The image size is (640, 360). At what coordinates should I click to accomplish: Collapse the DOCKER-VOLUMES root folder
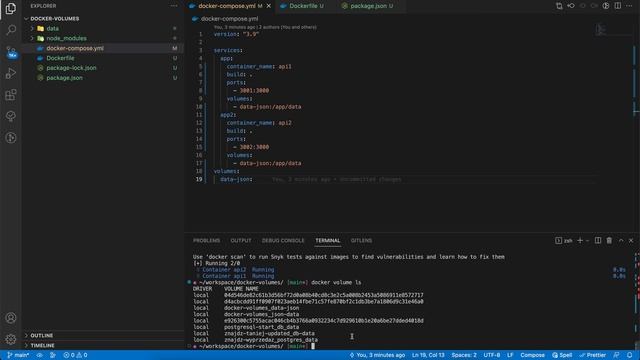click(27, 19)
